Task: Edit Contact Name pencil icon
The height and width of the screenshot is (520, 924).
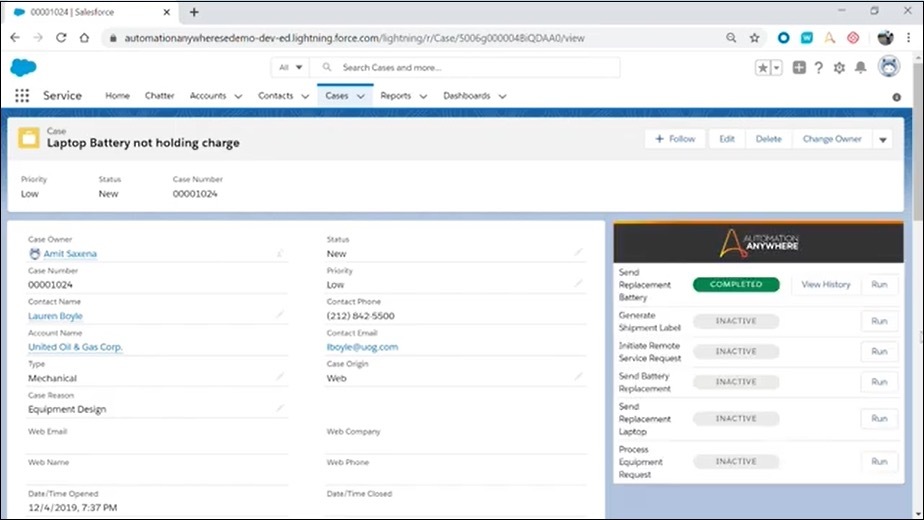Action: tap(280, 315)
